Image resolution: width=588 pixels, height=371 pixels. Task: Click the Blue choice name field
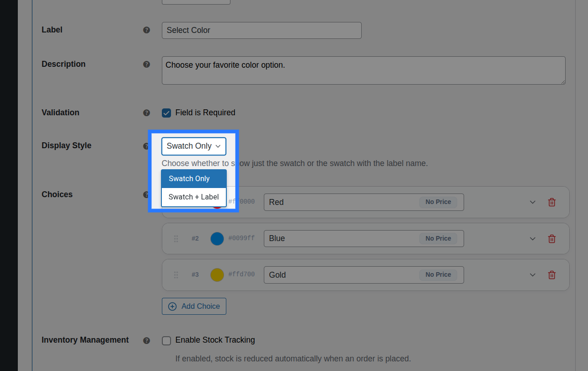(x=364, y=239)
